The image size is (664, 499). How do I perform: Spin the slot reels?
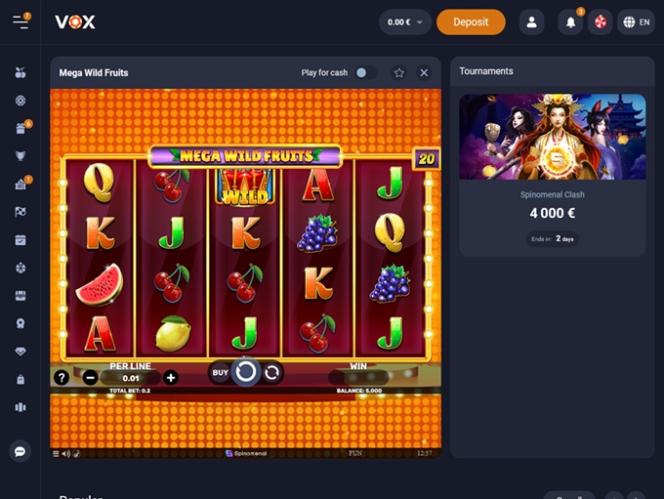tap(246, 372)
